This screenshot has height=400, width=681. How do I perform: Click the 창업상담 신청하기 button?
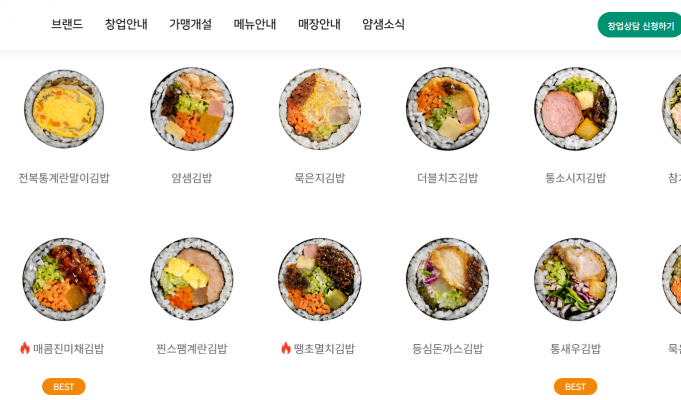click(x=640, y=25)
